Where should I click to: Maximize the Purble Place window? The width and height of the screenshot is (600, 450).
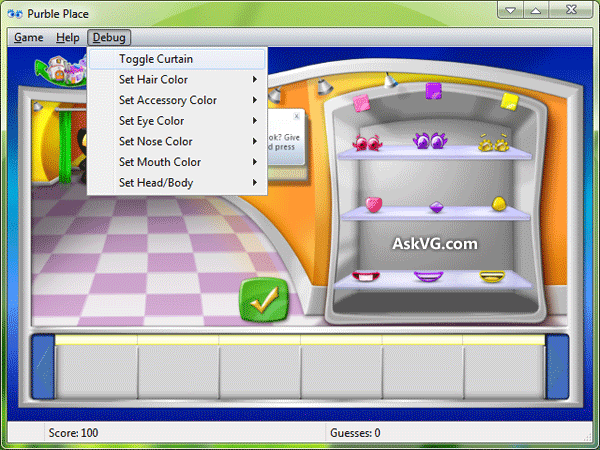(x=536, y=10)
